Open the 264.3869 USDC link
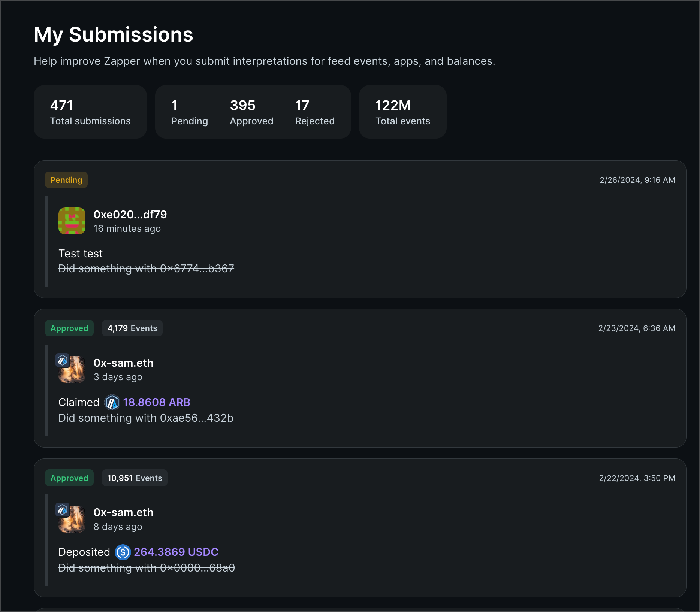Image resolution: width=700 pixels, height=612 pixels. click(x=176, y=552)
